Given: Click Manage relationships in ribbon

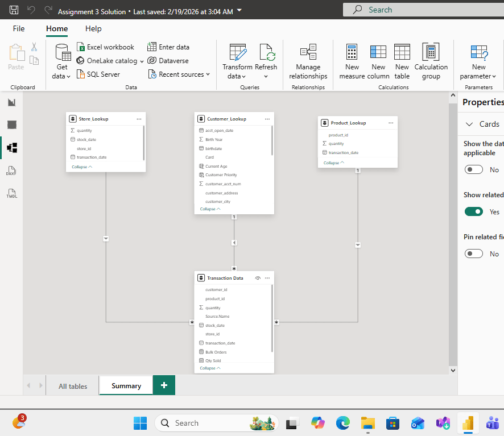Looking at the screenshot, I should [x=308, y=62].
